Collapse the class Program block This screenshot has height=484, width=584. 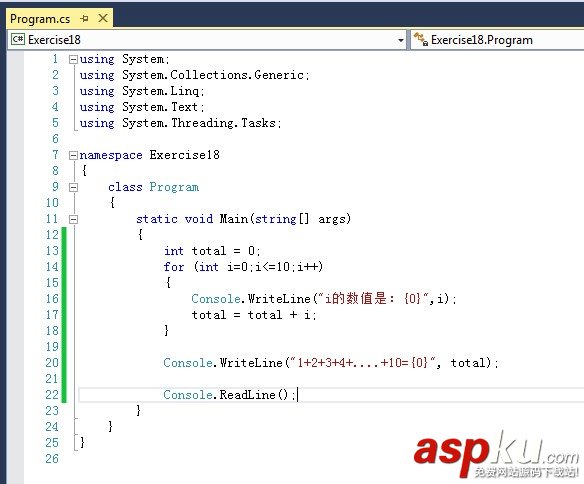click(73, 187)
